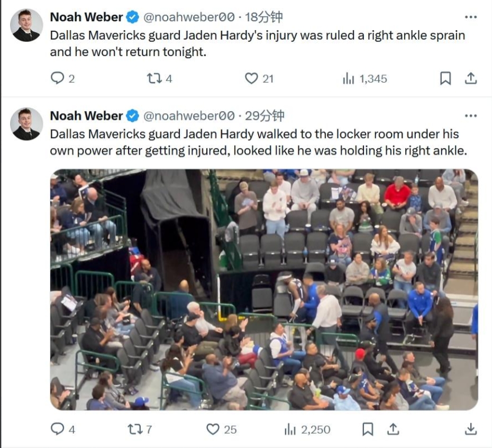Image resolution: width=492 pixels, height=448 pixels.
Task: Open Noah Weber's profile from first tweet name
Action: (86, 17)
